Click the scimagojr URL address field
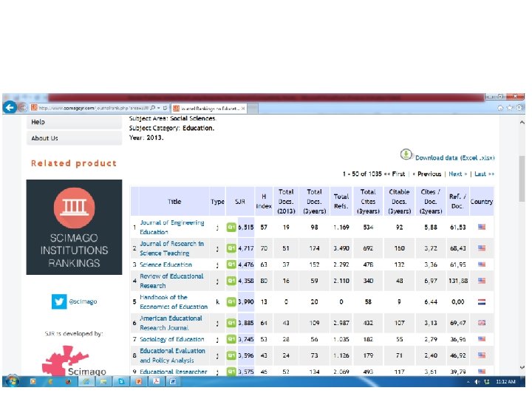Image resolution: width=532 pixels, height=399 pixels. 93,108
